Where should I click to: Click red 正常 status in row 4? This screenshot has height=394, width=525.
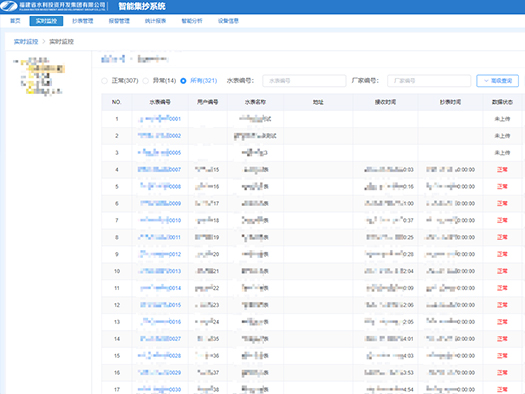pos(502,170)
